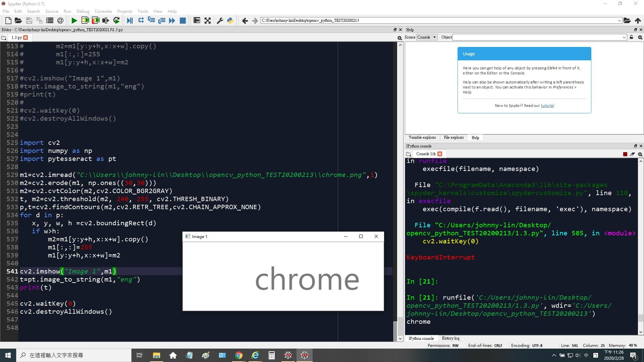
Task: Go back with the left arrow icon
Action: [245, 20]
